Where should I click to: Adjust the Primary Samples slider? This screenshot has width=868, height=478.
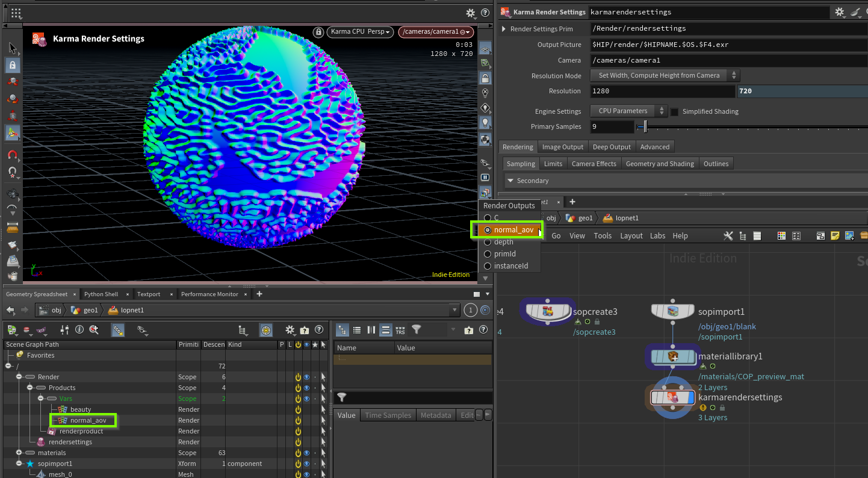point(645,127)
